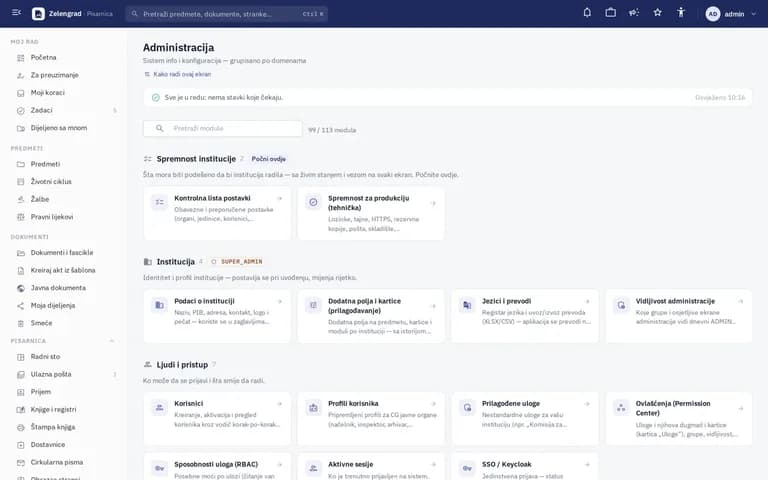Open Spremnost za produkciju (tehnička) card
The width and height of the screenshot is (768, 480).
point(371,213)
